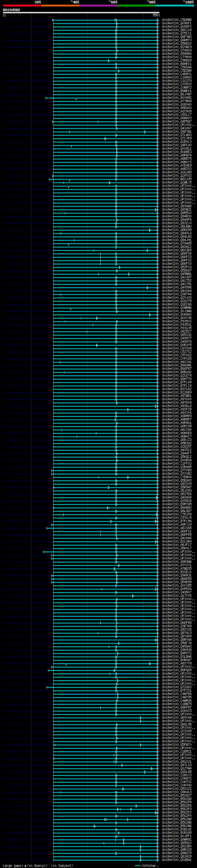
Task: Click UniRef100_A9SF28 sequence name
Action: tap(177, 410)
